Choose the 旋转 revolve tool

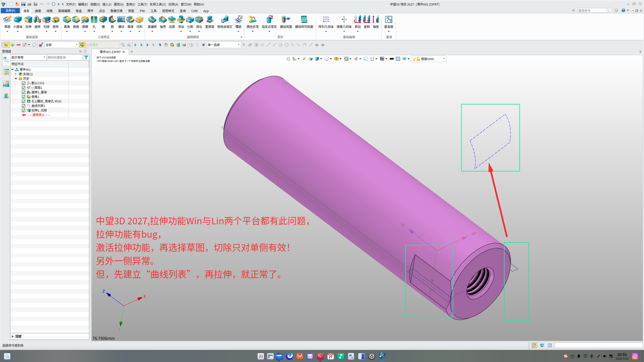(x=38, y=22)
